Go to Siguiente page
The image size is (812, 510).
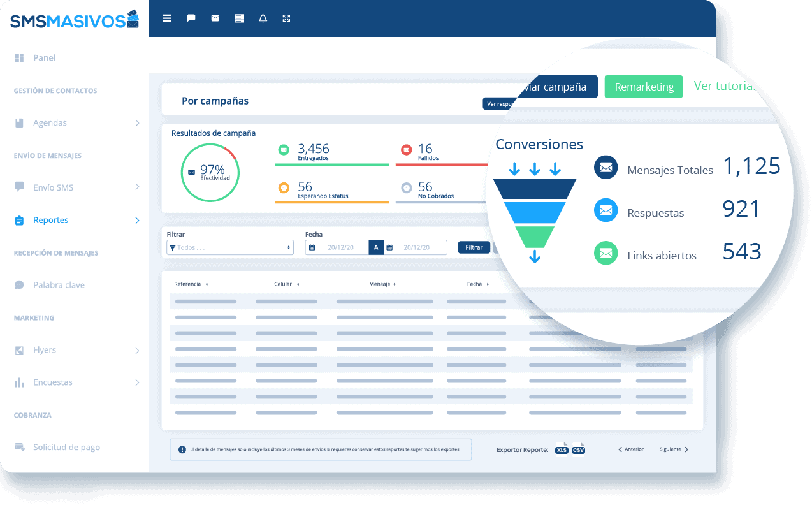[x=674, y=449]
